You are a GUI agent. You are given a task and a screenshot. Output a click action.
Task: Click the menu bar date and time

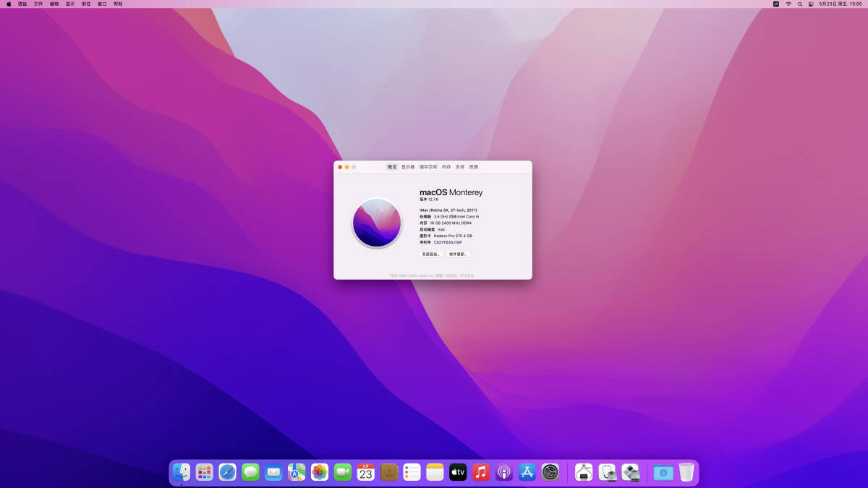tap(840, 4)
